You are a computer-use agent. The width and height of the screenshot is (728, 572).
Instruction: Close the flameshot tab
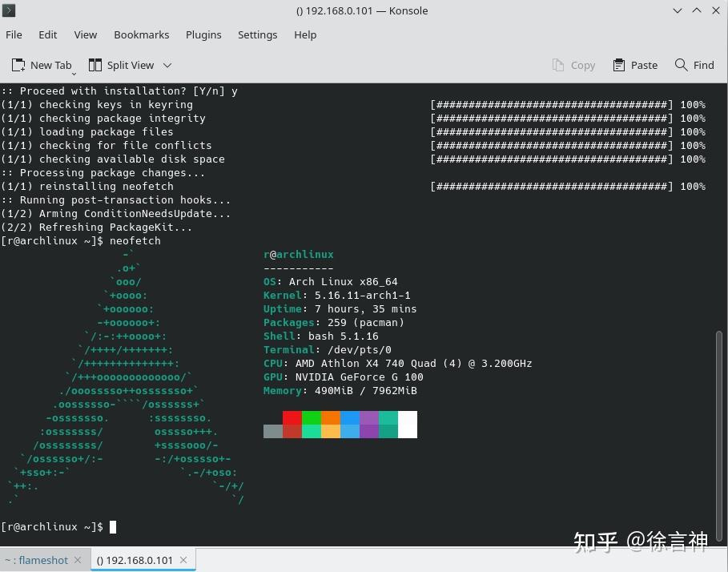click(x=78, y=560)
